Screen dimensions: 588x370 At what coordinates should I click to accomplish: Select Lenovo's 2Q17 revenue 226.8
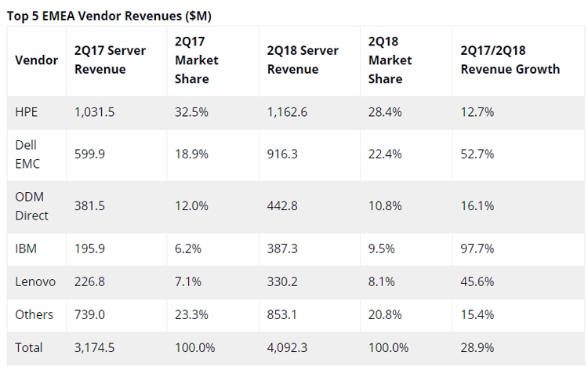(x=89, y=281)
